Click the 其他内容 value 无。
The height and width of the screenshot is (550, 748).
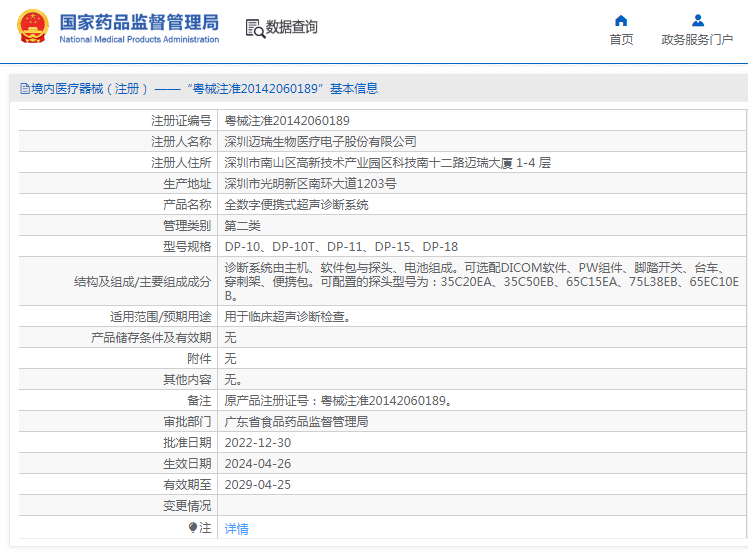(x=233, y=380)
